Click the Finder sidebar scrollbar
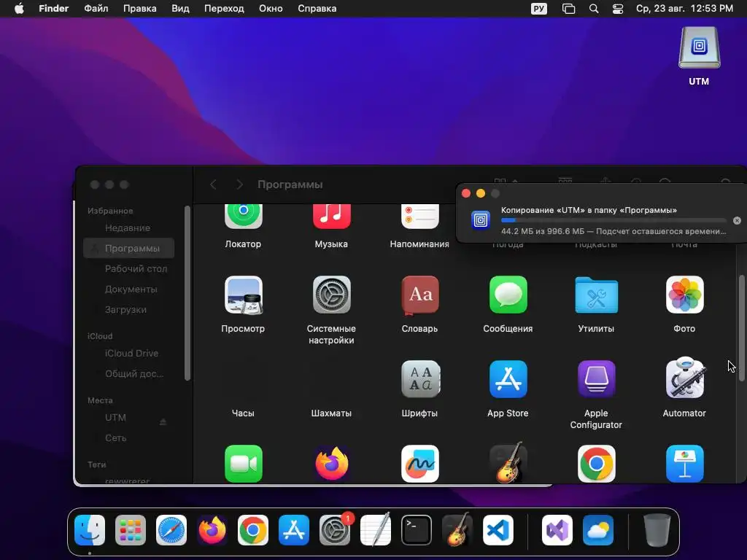This screenshot has height=560, width=747. click(187, 293)
